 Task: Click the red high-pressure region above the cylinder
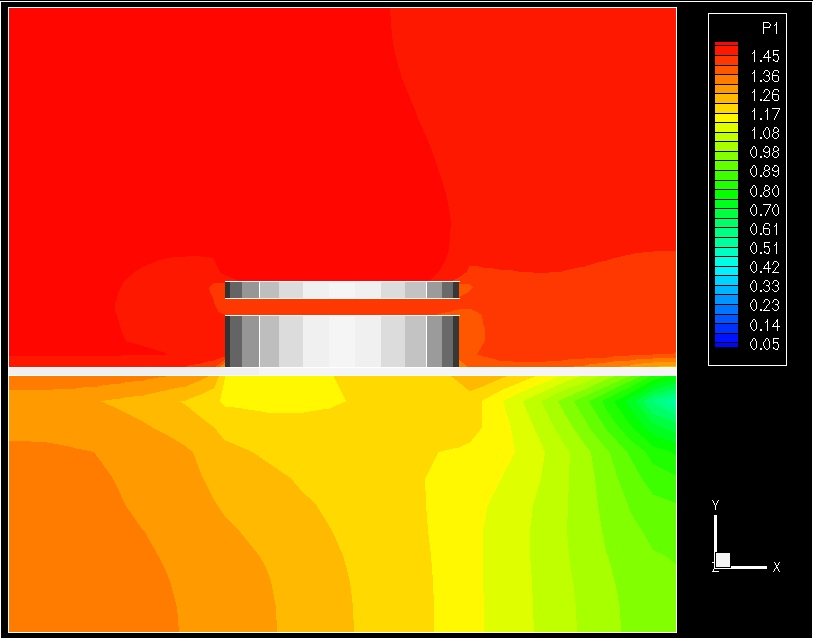click(300, 150)
